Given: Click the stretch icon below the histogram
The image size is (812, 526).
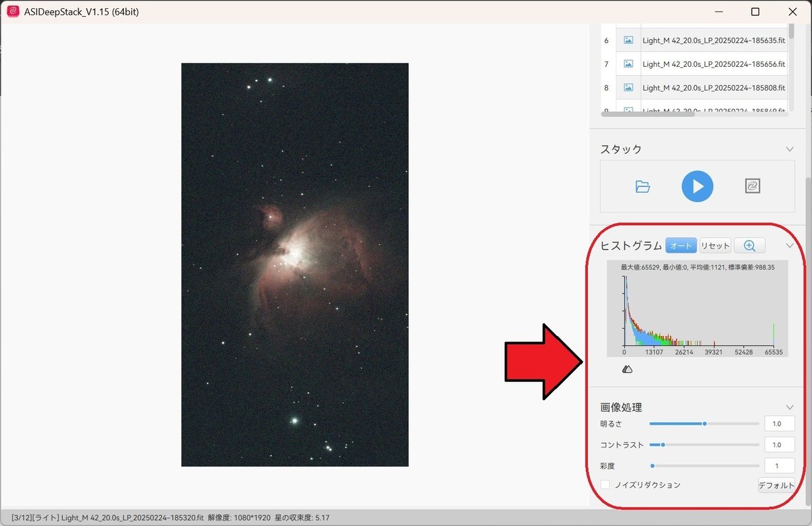Looking at the screenshot, I should click(627, 368).
